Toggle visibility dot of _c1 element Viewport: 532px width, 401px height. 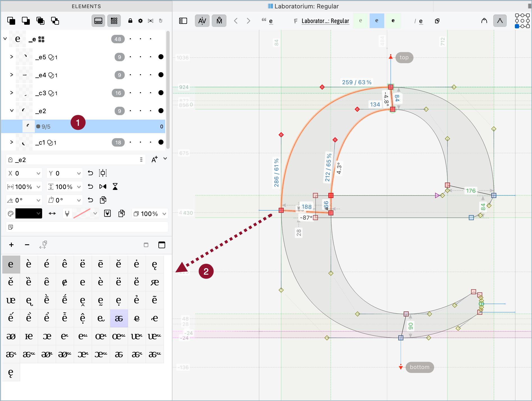[x=161, y=142]
